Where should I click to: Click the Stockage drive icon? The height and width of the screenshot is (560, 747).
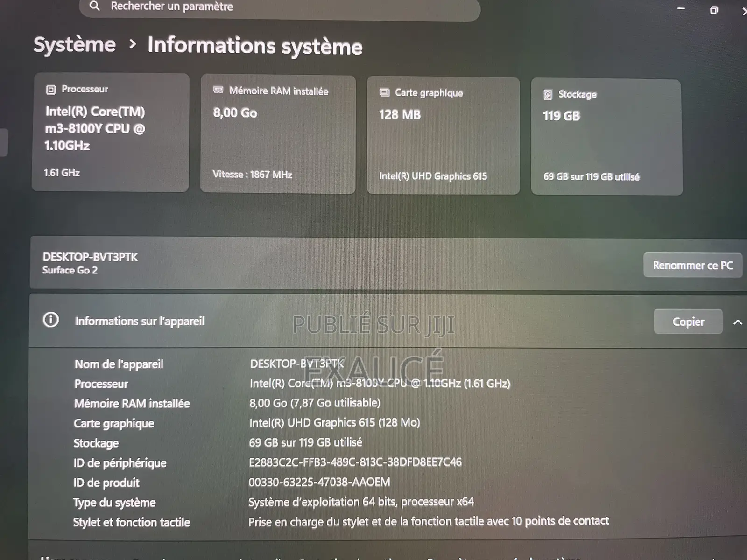tap(548, 95)
